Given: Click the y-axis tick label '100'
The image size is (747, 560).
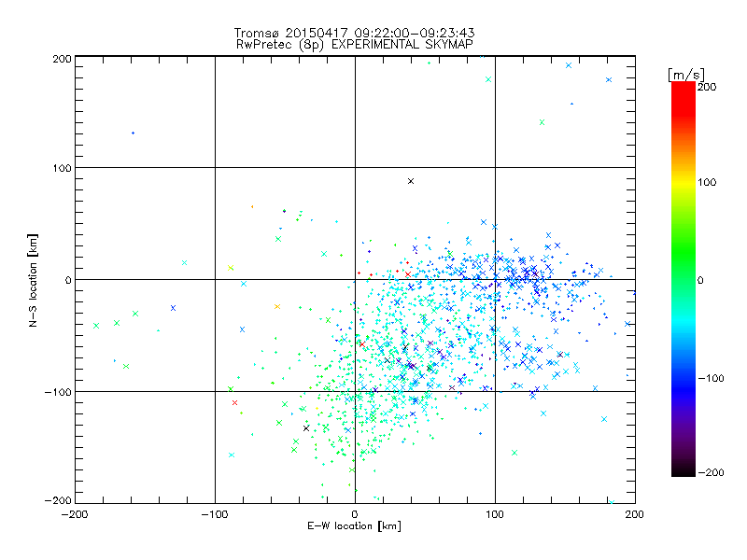Looking at the screenshot, I should tap(62, 168).
